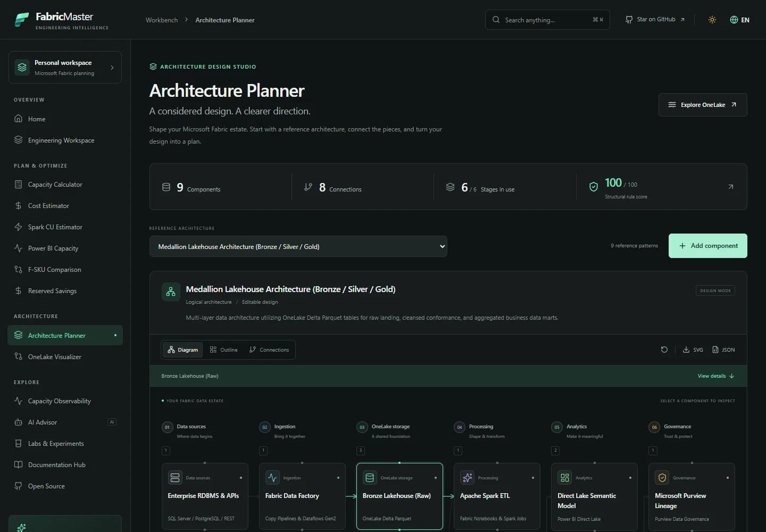This screenshot has height=532, width=766.
Task: Export diagram as JSON
Action: tap(723, 350)
